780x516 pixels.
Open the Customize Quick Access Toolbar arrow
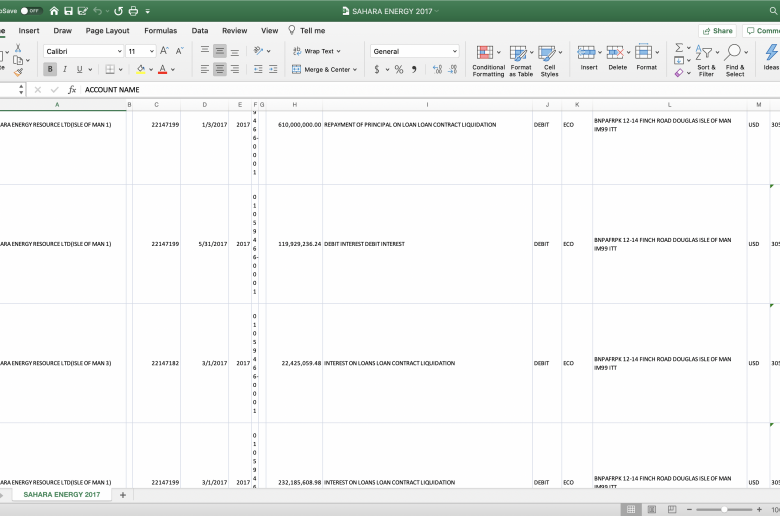pyautogui.click(x=148, y=10)
